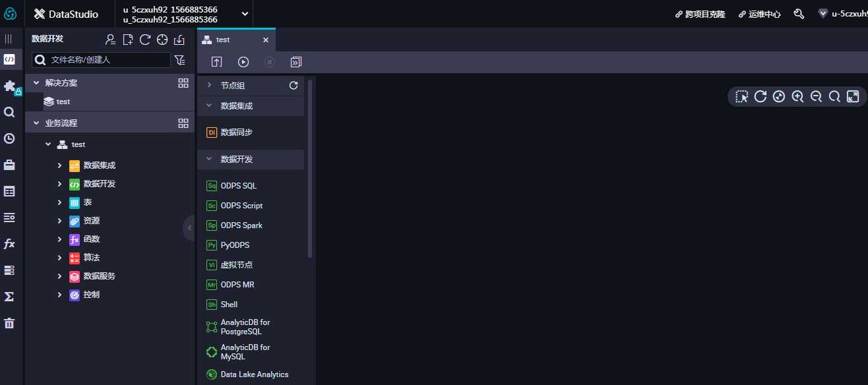The height and width of the screenshot is (385, 868).
Task: Click the magnifier search icon on canvas toolbar
Action: click(x=834, y=97)
